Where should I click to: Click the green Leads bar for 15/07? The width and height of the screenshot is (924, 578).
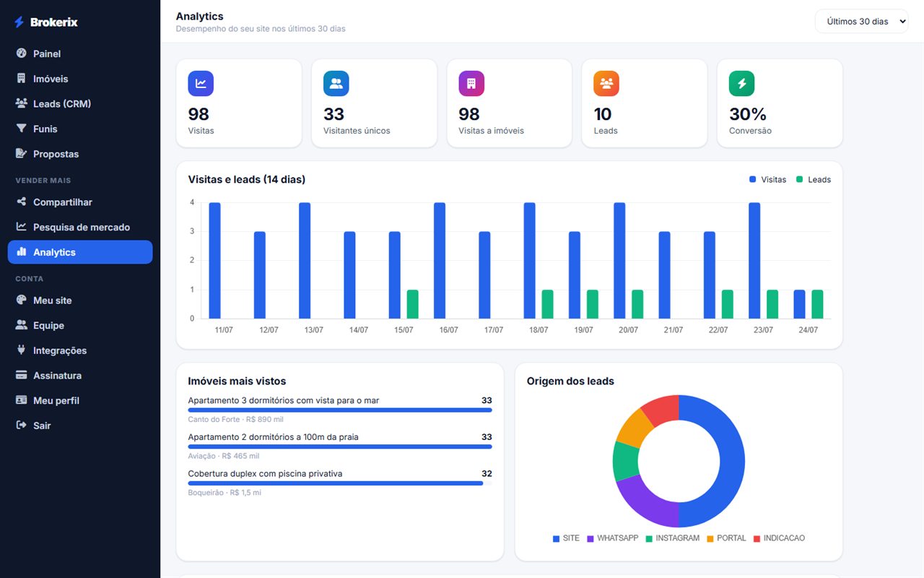click(412, 304)
